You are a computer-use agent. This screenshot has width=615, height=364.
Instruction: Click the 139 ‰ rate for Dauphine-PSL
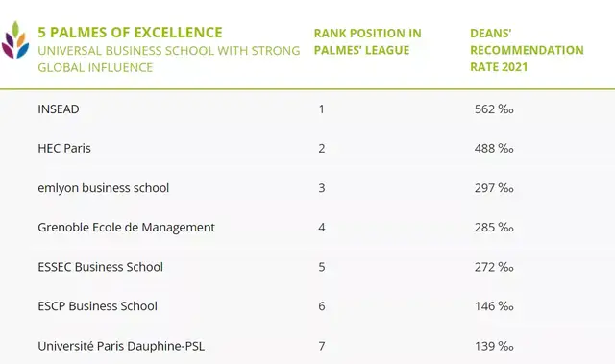[494, 346]
